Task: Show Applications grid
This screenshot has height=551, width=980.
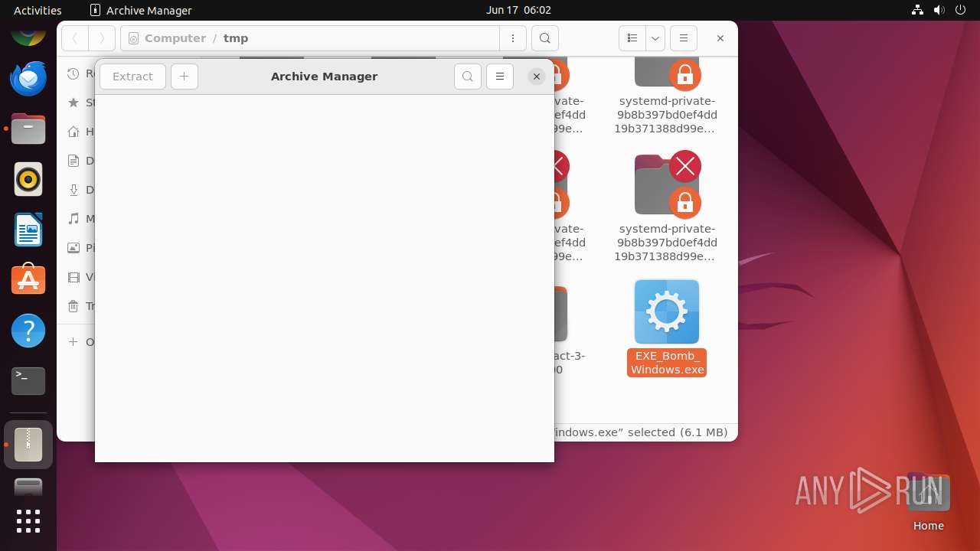Action: (28, 521)
